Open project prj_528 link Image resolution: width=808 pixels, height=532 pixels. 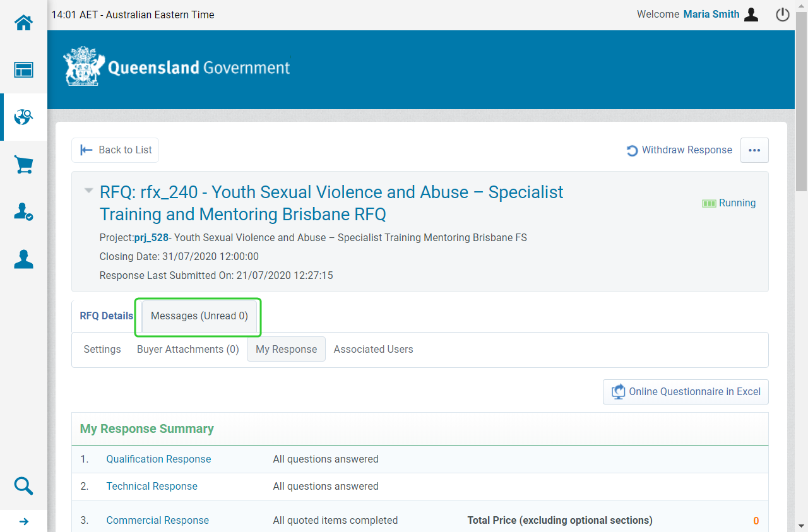pos(151,238)
